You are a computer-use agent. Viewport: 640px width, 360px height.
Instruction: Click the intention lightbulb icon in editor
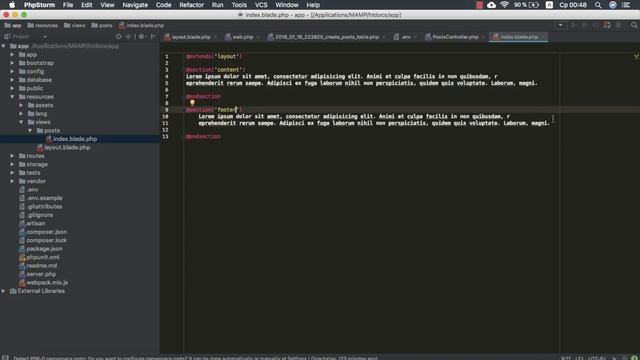tap(192, 103)
